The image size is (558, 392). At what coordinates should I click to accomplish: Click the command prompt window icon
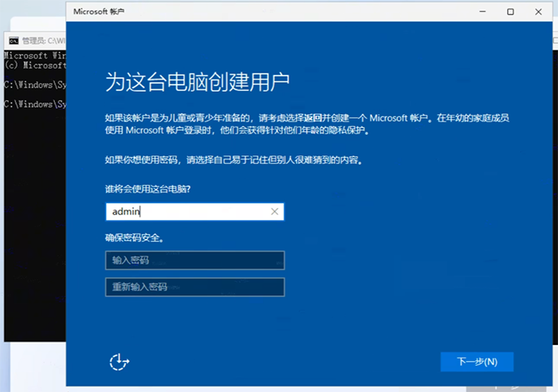click(14, 41)
